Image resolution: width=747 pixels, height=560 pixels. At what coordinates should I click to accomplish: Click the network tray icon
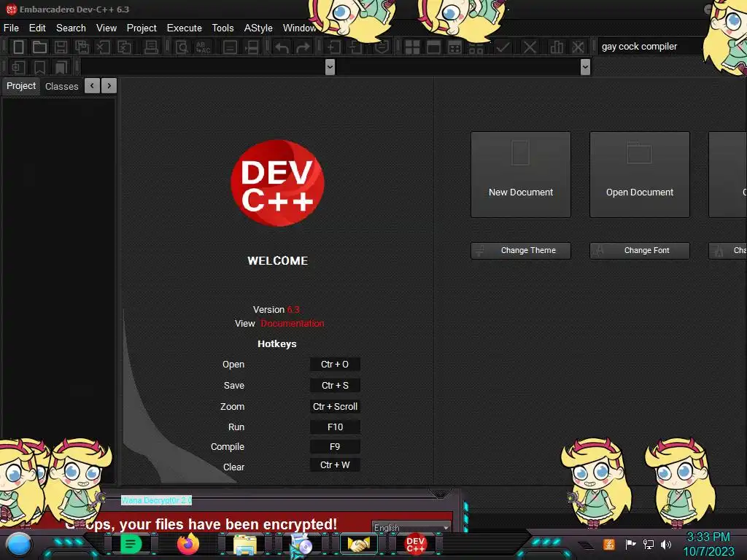pyautogui.click(x=649, y=544)
